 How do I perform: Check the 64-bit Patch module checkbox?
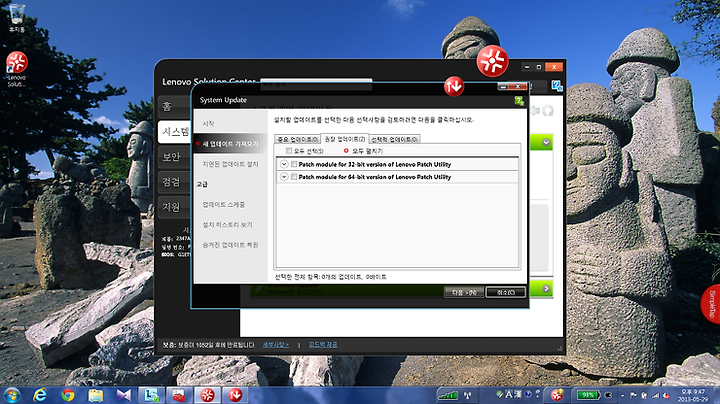[294, 177]
